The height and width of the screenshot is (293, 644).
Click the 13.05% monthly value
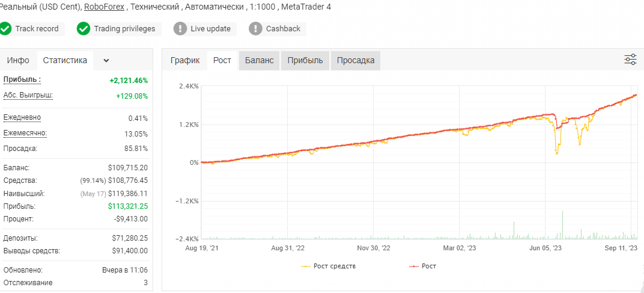tap(136, 134)
